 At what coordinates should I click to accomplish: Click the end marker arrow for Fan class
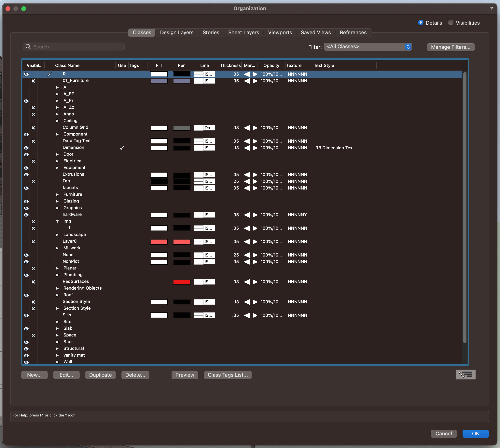(255, 181)
